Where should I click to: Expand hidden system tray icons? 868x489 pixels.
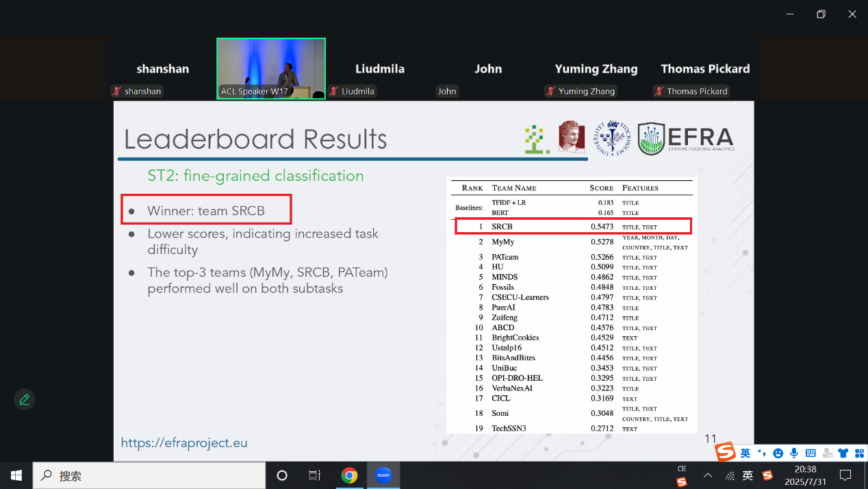[x=708, y=475]
